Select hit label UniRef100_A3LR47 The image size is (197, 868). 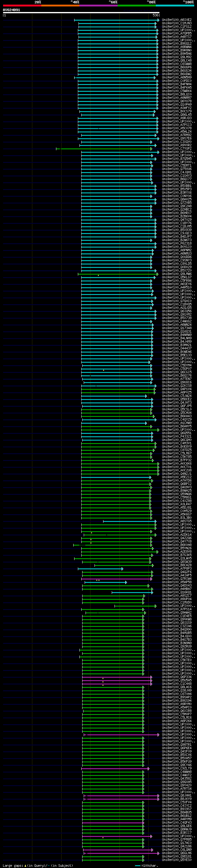pos(177,504)
